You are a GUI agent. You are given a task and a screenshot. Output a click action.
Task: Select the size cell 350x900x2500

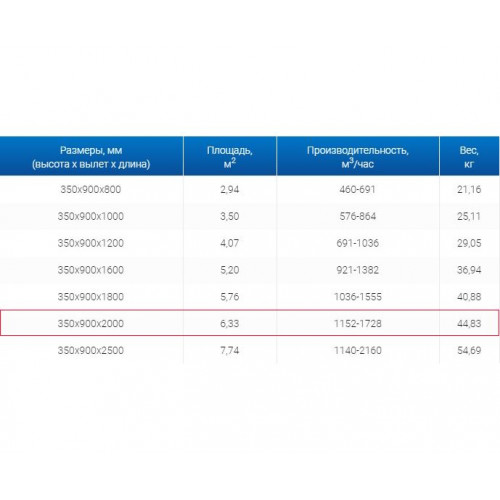(x=91, y=350)
